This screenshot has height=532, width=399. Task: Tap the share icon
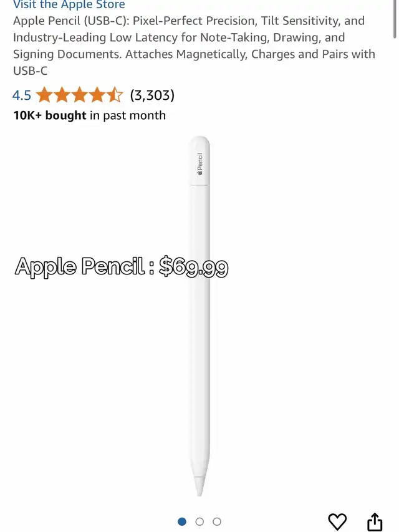[375, 521]
